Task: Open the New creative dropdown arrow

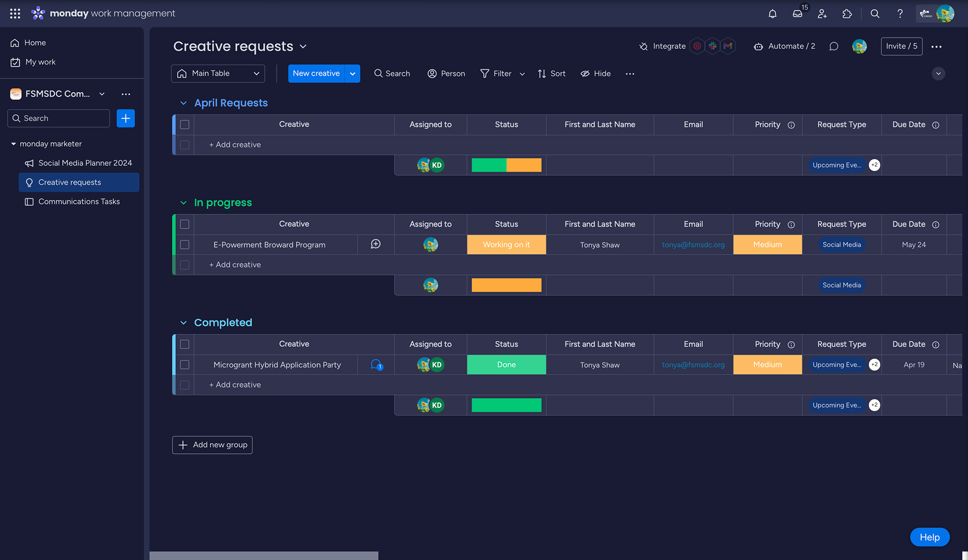Action: pyautogui.click(x=352, y=74)
